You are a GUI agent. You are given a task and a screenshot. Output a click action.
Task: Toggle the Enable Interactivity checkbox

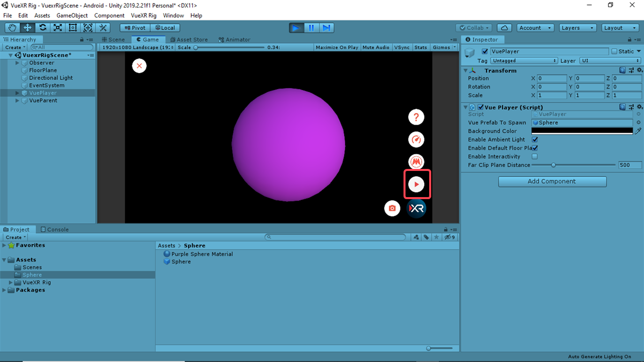click(x=535, y=157)
